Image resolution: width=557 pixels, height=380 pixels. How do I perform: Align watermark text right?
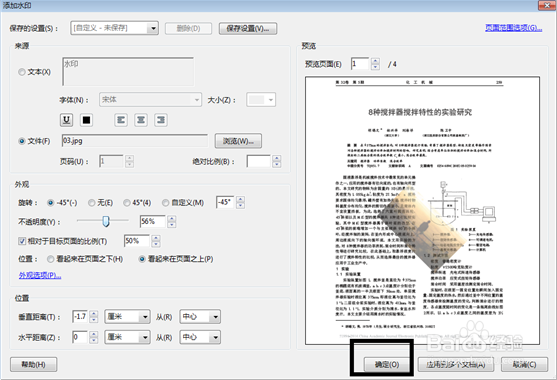coord(161,120)
